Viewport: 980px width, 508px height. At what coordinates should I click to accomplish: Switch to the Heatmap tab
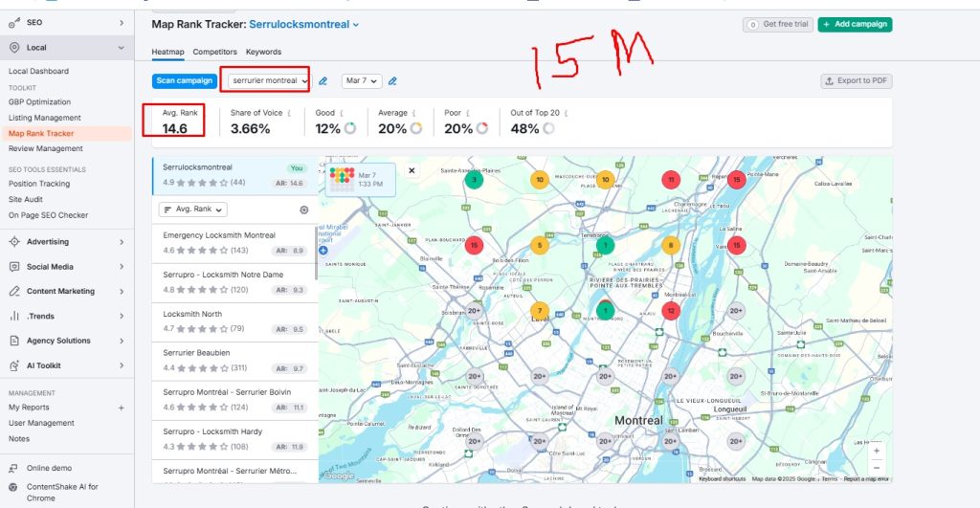[168, 52]
